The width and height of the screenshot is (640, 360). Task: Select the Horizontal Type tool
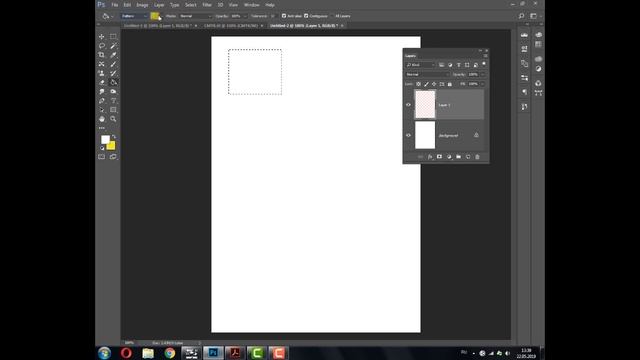coord(113,100)
